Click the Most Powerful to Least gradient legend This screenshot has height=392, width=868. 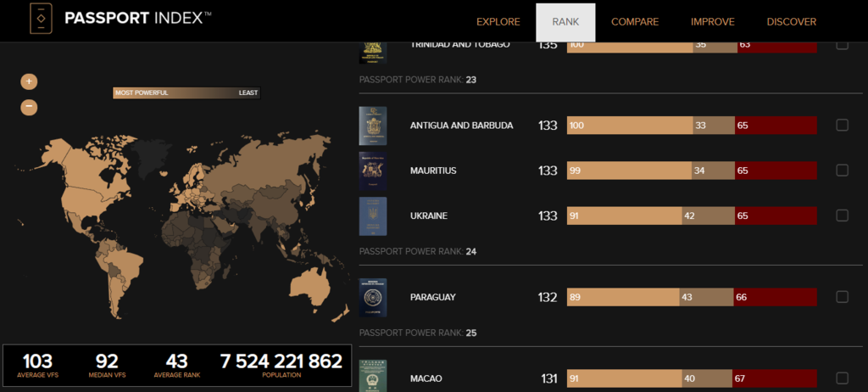pos(186,92)
